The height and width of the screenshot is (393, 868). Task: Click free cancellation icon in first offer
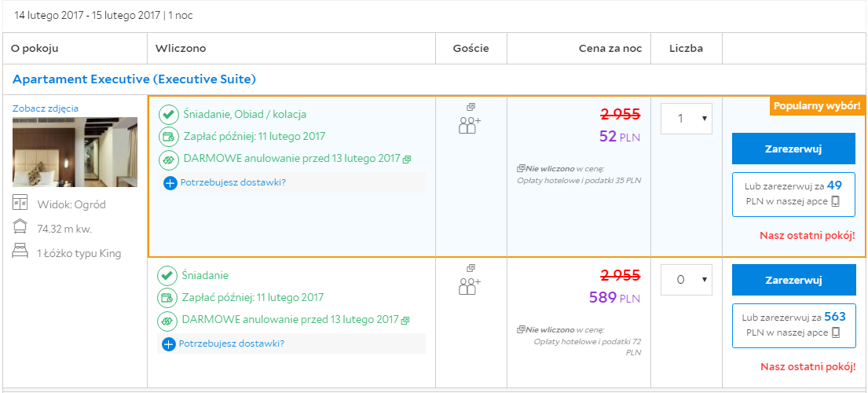coord(168,160)
